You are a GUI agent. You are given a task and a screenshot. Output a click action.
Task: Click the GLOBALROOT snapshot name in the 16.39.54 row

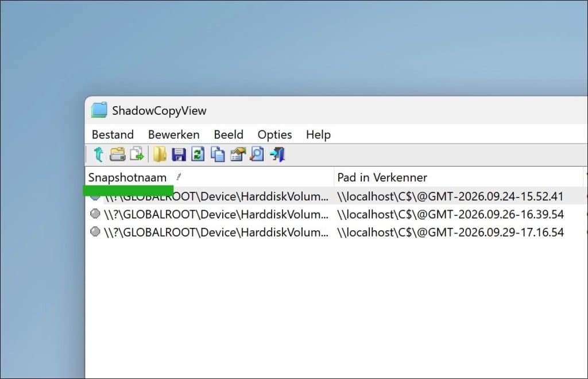[216, 214]
